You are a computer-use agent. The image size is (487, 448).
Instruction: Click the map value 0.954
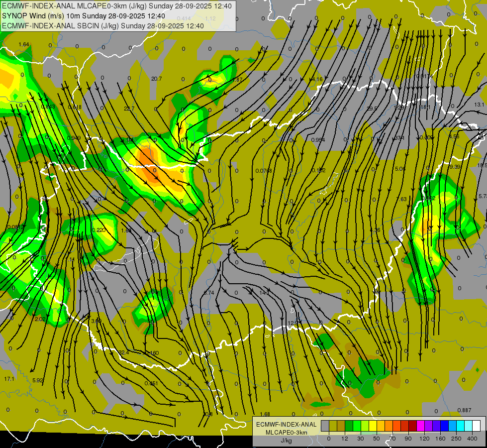318,140
